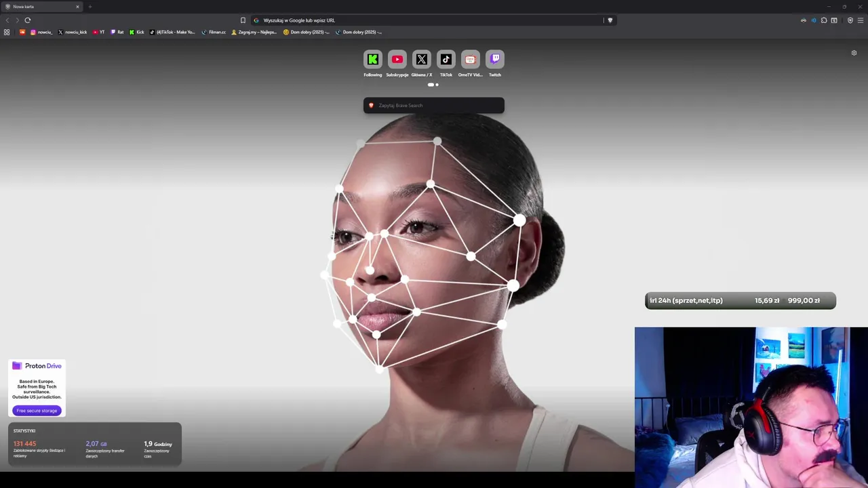
Task: Go forward with the browser forward arrow
Action: tap(18, 20)
